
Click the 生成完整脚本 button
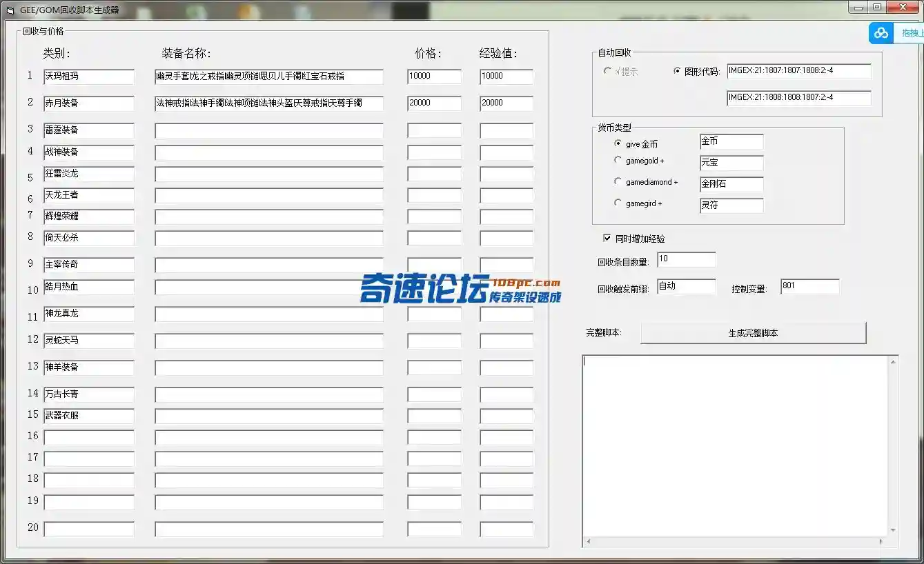pos(753,333)
